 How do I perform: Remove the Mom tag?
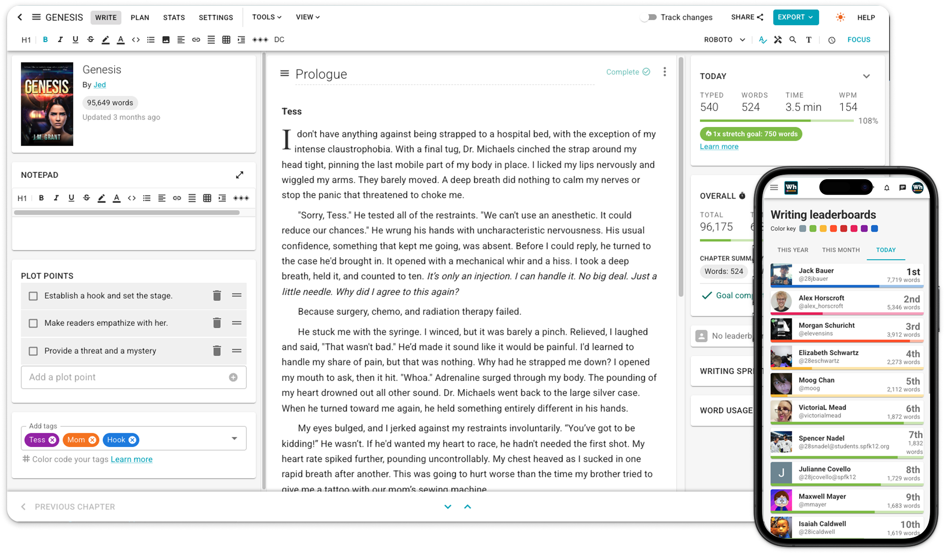92,440
